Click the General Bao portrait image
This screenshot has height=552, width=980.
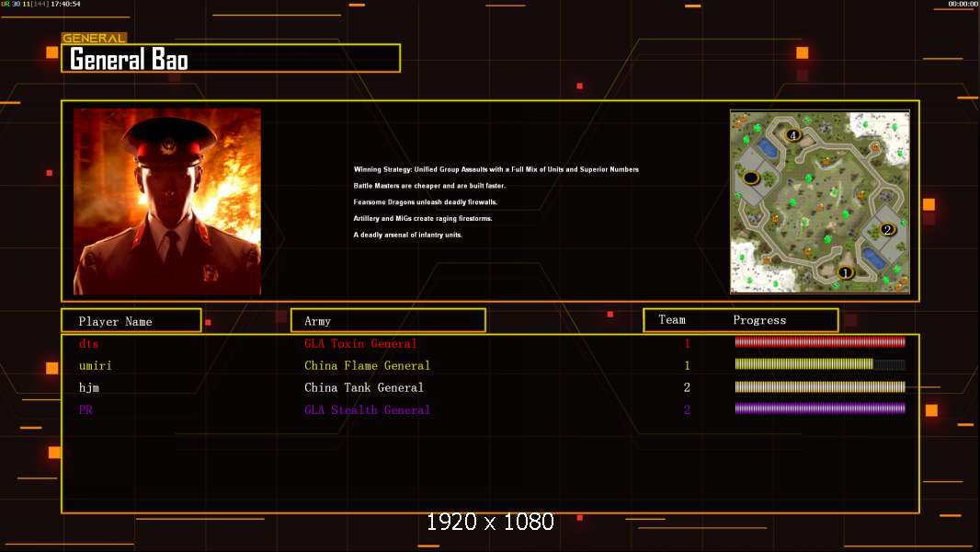[x=167, y=201]
